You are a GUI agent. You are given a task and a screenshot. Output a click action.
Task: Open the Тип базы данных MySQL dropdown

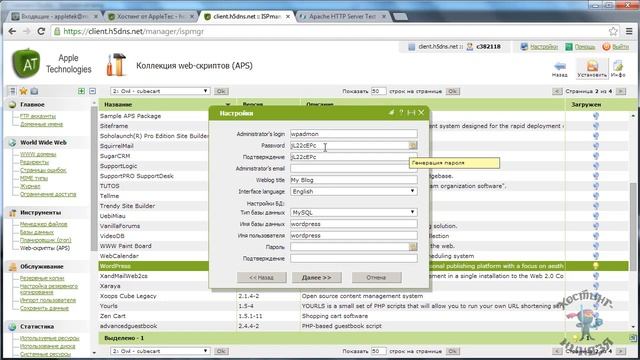pyautogui.click(x=354, y=212)
